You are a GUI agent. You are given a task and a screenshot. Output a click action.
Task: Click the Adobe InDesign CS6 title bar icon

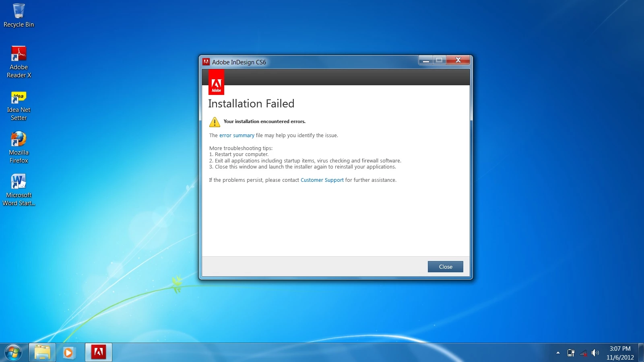pyautogui.click(x=206, y=62)
